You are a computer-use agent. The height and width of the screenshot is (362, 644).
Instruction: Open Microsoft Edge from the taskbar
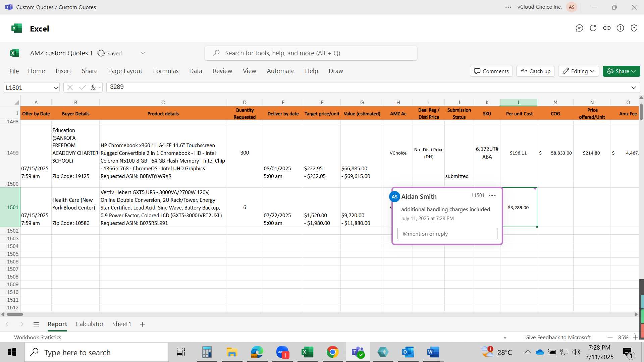257,352
